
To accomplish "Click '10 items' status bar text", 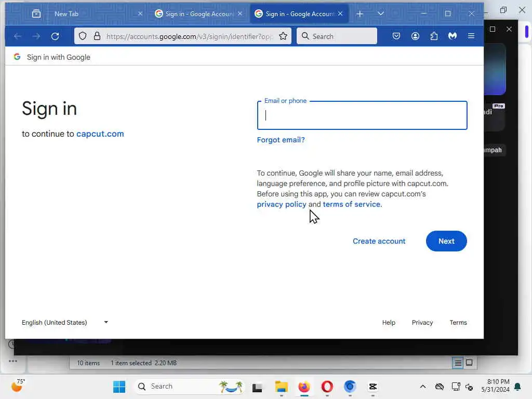I will coord(88,363).
